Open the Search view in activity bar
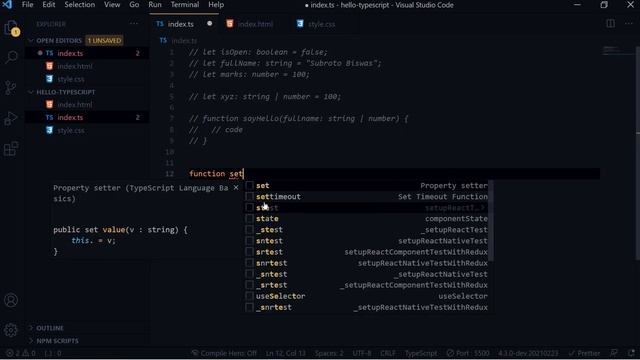640x360 pixels. pos(11,57)
